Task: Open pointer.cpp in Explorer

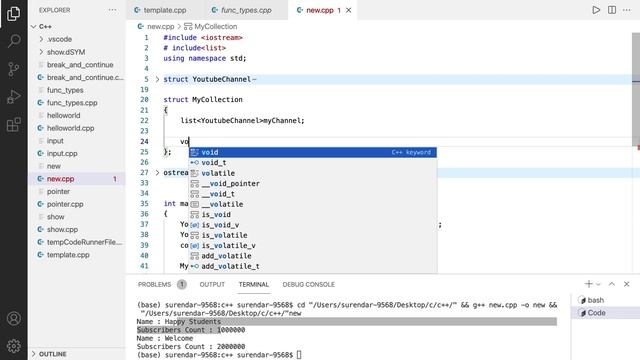Action: click(x=77, y=204)
